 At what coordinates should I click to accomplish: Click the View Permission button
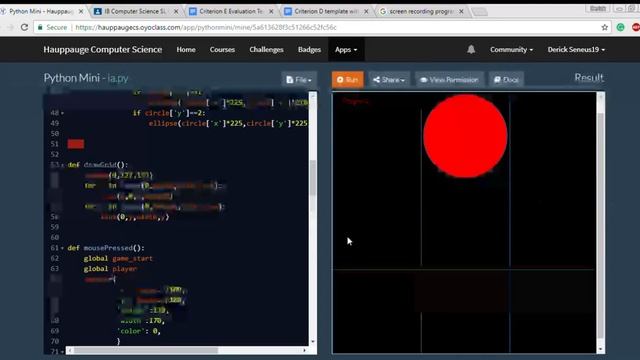pyautogui.click(x=449, y=80)
